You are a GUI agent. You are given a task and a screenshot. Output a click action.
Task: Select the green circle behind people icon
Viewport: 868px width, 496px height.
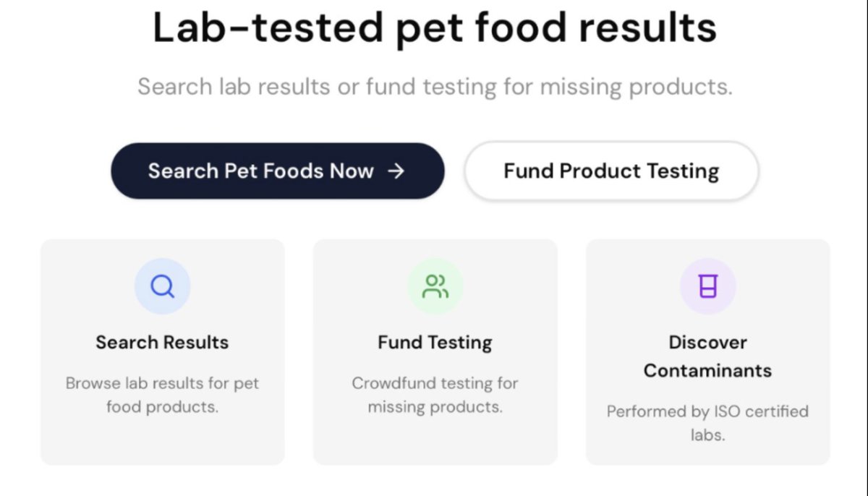pos(435,286)
